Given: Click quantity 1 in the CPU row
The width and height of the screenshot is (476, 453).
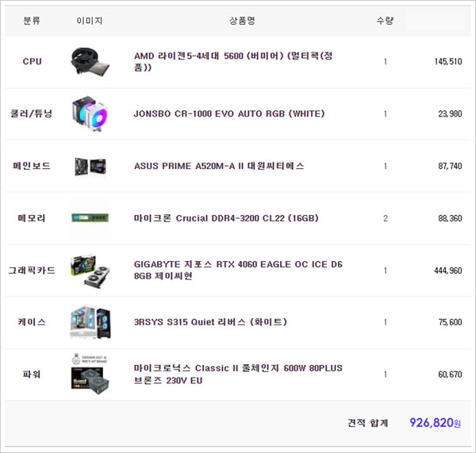Looking at the screenshot, I should pos(386,62).
